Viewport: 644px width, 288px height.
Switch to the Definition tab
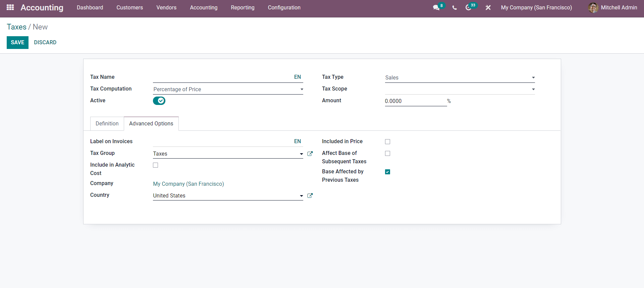point(107,124)
